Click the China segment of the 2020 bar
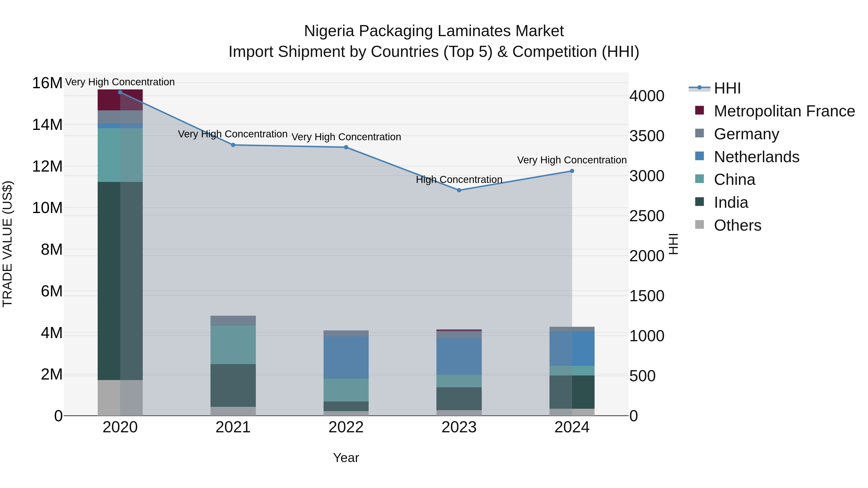Screen dimensions: 868x488 (x=120, y=155)
